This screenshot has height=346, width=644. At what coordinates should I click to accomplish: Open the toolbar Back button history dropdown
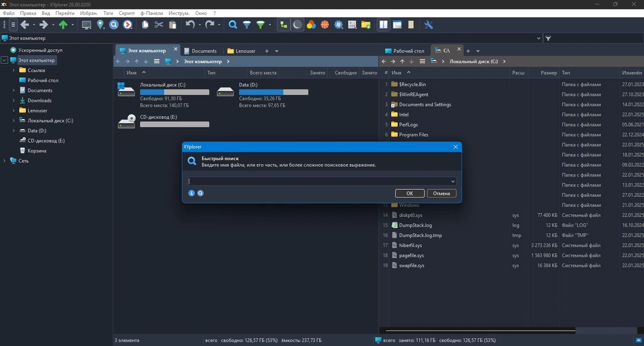(x=34, y=25)
